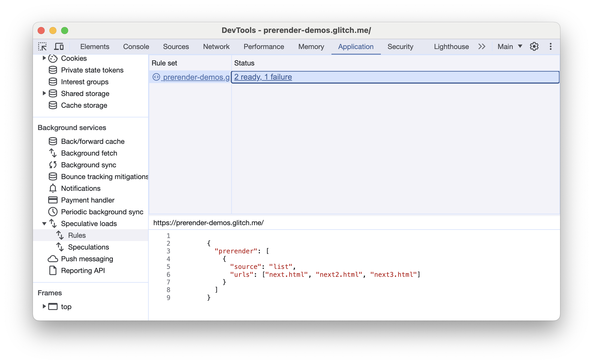Viewport: 593px width, 364px height.
Task: Click the Reporting API sidebar item
Action: tap(83, 270)
